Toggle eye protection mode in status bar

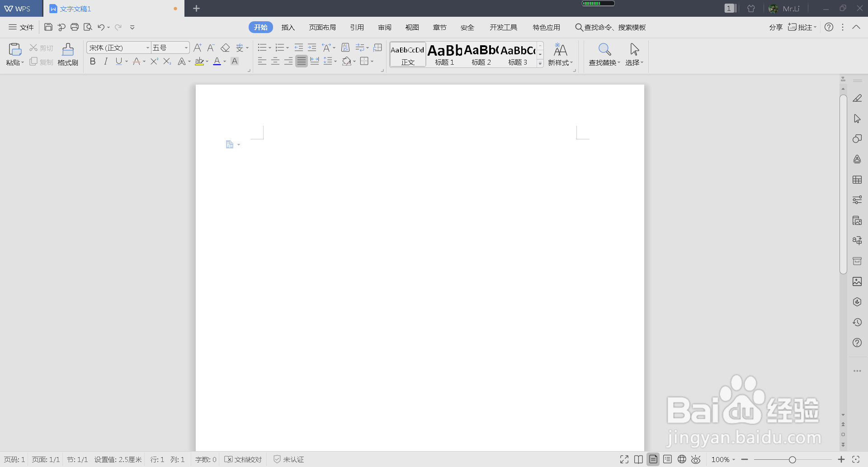696,459
